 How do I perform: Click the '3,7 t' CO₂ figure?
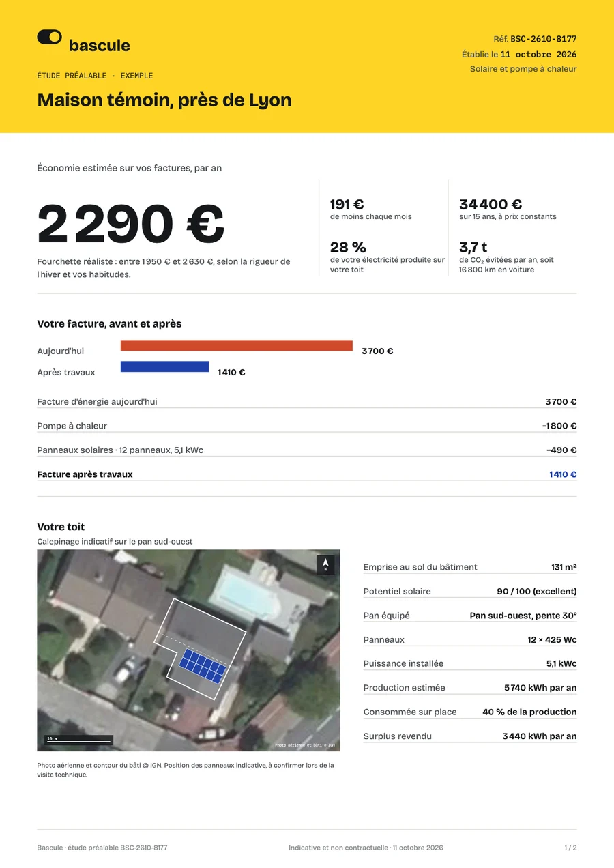[473, 247]
